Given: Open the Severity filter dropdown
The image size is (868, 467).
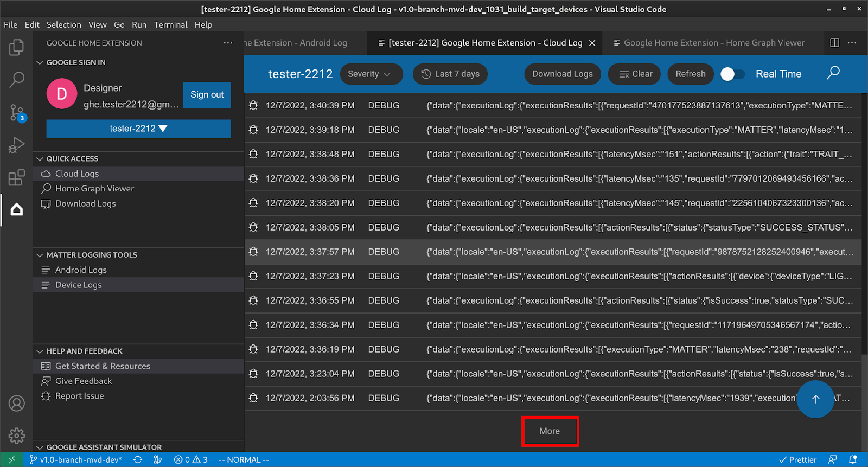Looking at the screenshot, I should coord(371,74).
